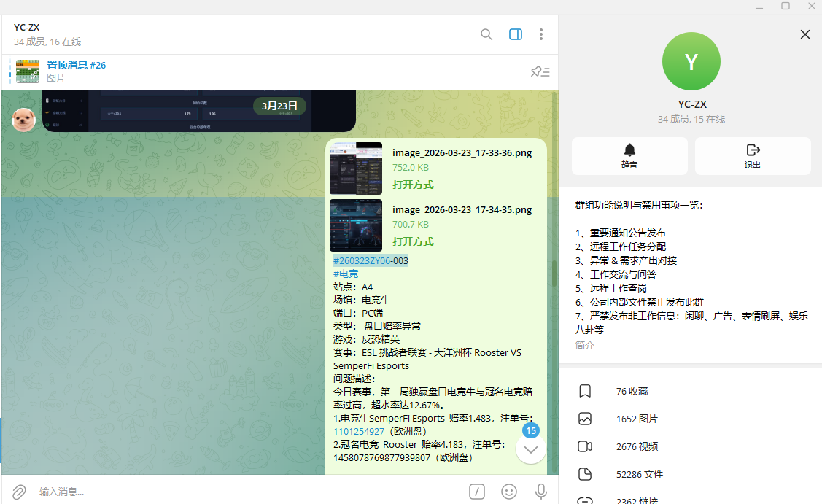Click the picture icon beside 1652 图片

[x=585, y=419]
